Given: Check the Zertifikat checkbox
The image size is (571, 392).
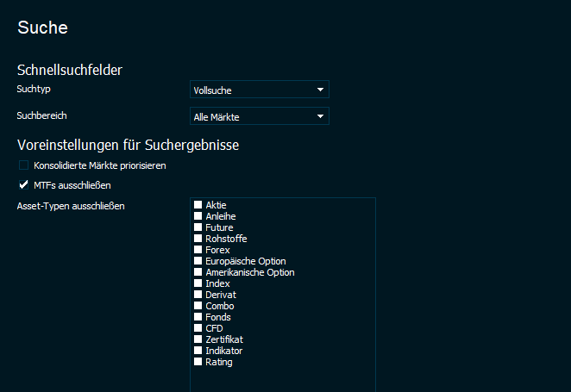Looking at the screenshot, I should [x=198, y=339].
